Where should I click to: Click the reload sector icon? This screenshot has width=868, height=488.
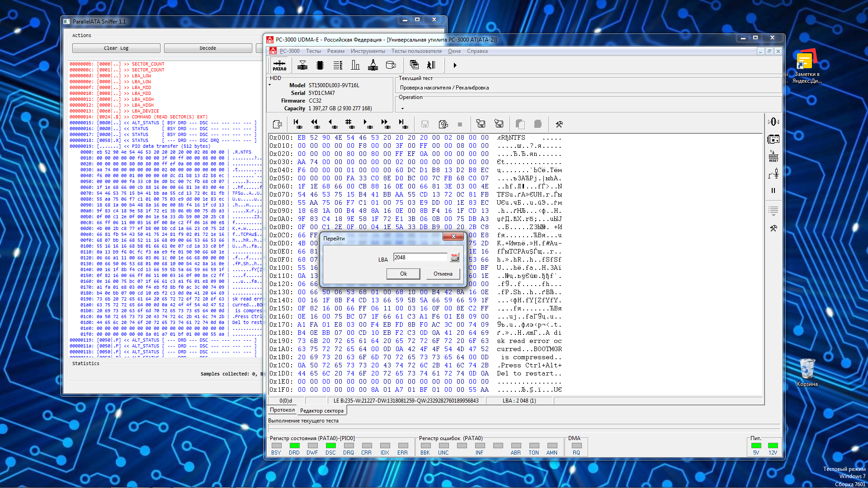click(443, 124)
